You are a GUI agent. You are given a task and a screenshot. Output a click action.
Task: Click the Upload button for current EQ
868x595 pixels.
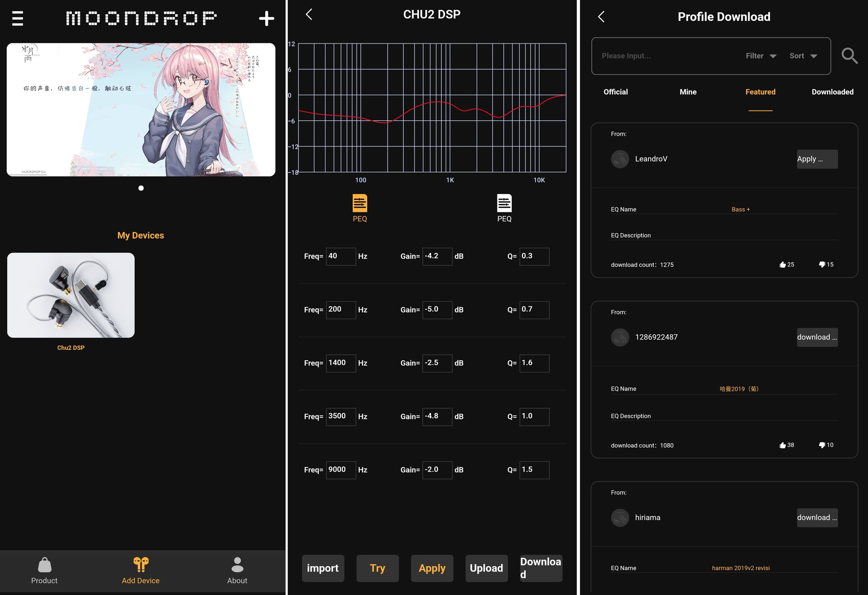click(x=486, y=569)
